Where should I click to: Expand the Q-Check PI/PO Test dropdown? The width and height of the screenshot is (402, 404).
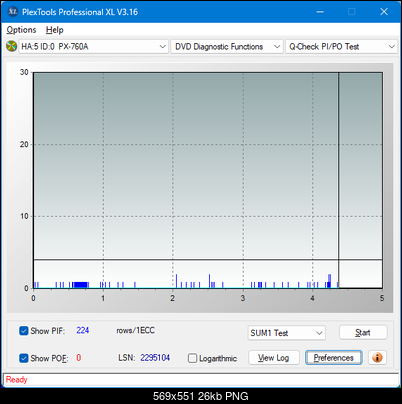click(x=342, y=47)
